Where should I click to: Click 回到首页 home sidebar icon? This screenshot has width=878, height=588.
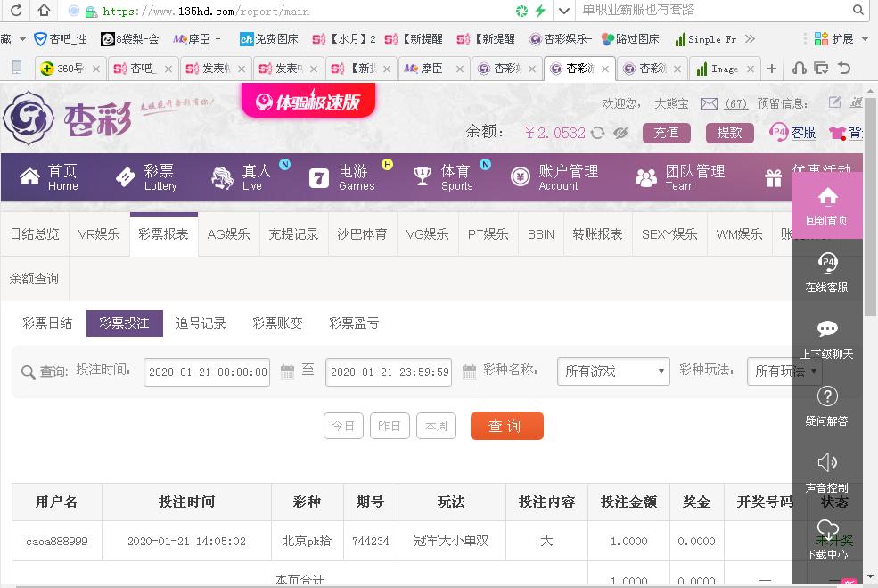tap(826, 206)
